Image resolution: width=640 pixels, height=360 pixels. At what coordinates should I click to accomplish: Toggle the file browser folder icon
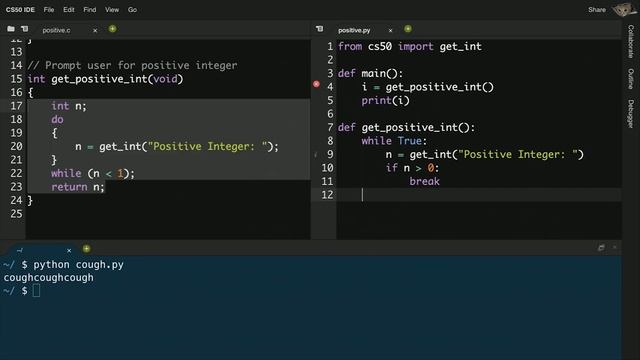tap(11, 29)
